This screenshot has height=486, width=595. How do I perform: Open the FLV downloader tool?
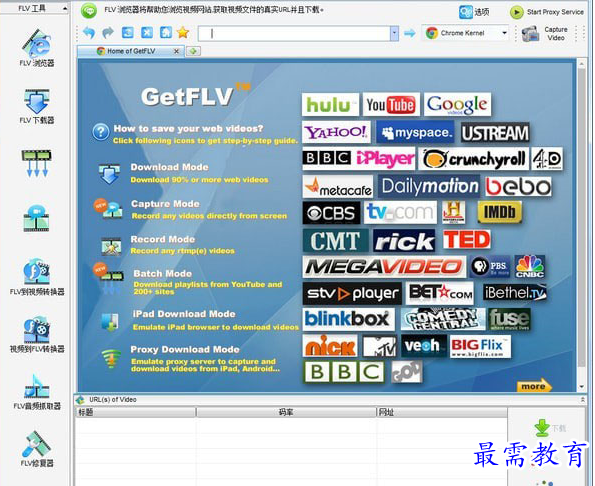click(x=36, y=106)
